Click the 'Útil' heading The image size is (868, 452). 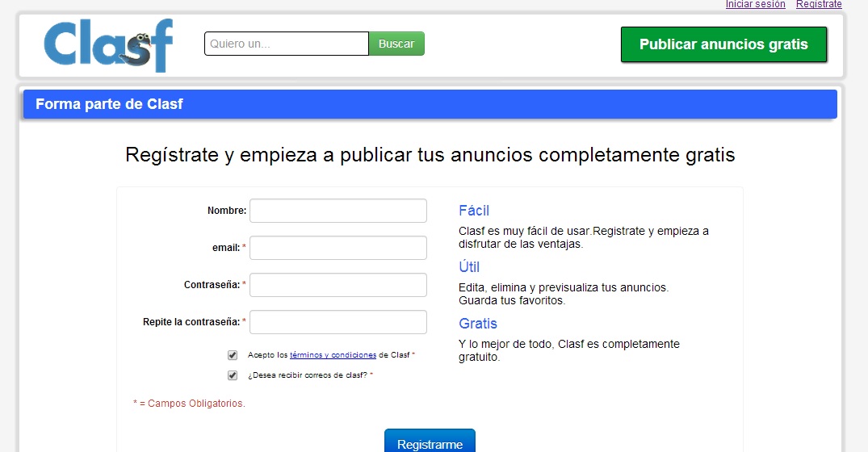click(469, 266)
